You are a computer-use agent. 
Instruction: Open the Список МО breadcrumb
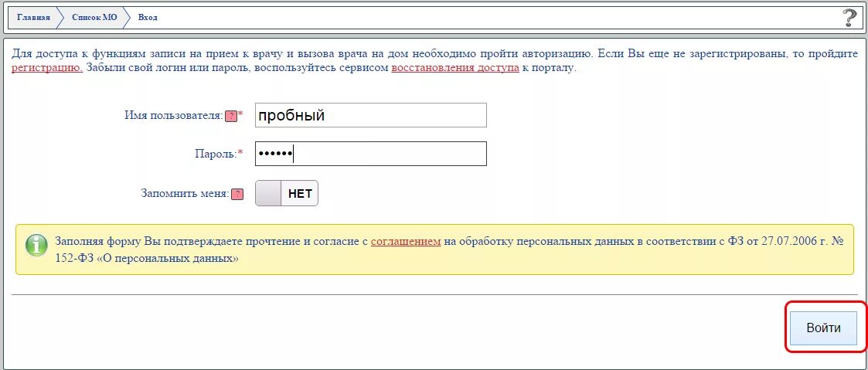[94, 17]
